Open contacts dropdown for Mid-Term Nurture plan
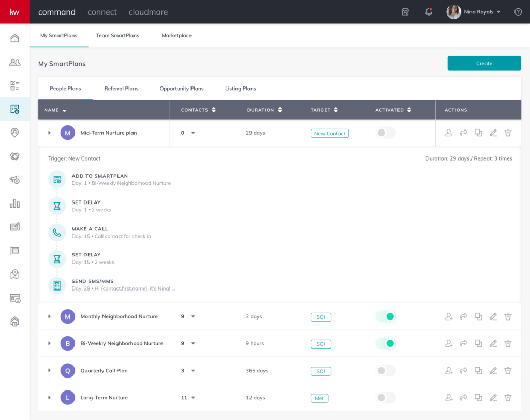The height and width of the screenshot is (420, 530). pyautogui.click(x=193, y=133)
